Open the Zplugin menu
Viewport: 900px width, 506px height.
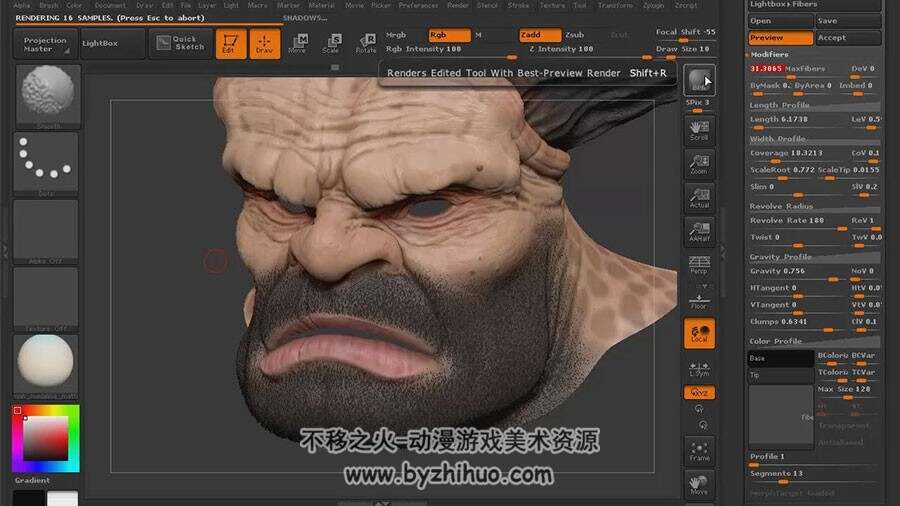[x=653, y=5]
